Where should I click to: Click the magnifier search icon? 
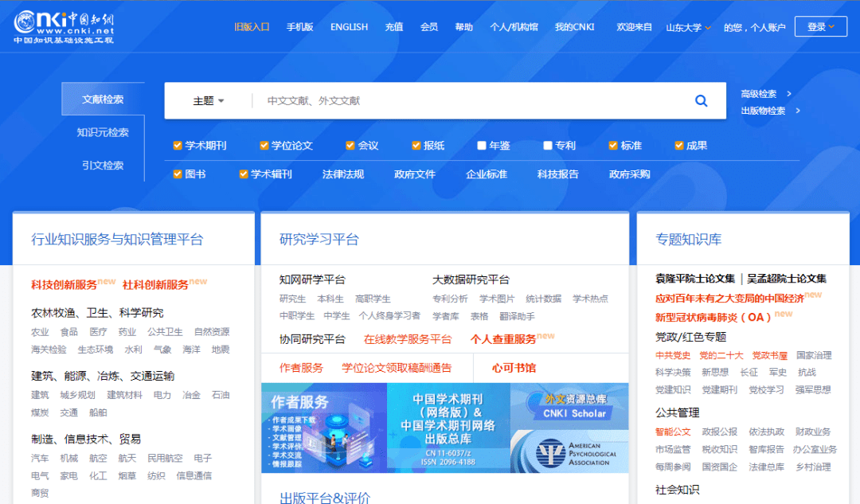701,101
